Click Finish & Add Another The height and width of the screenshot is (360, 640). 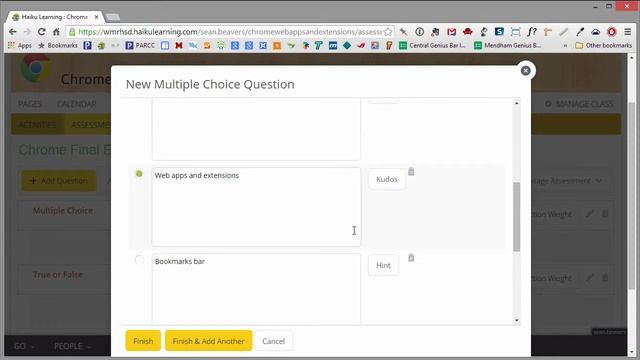[x=208, y=341]
